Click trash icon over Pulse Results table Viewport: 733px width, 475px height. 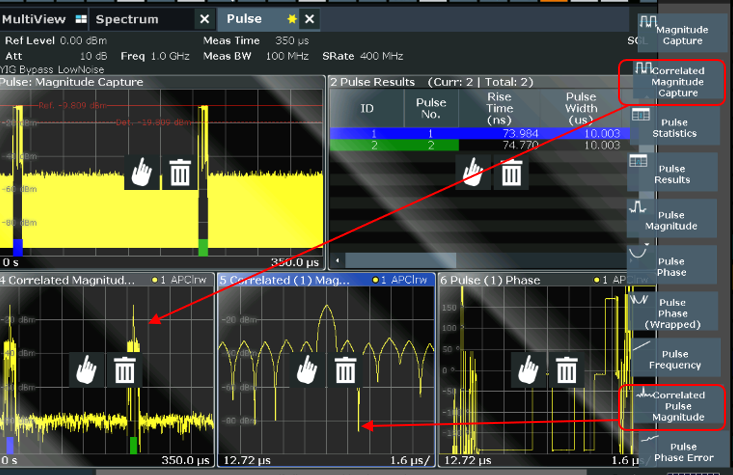coord(511,173)
